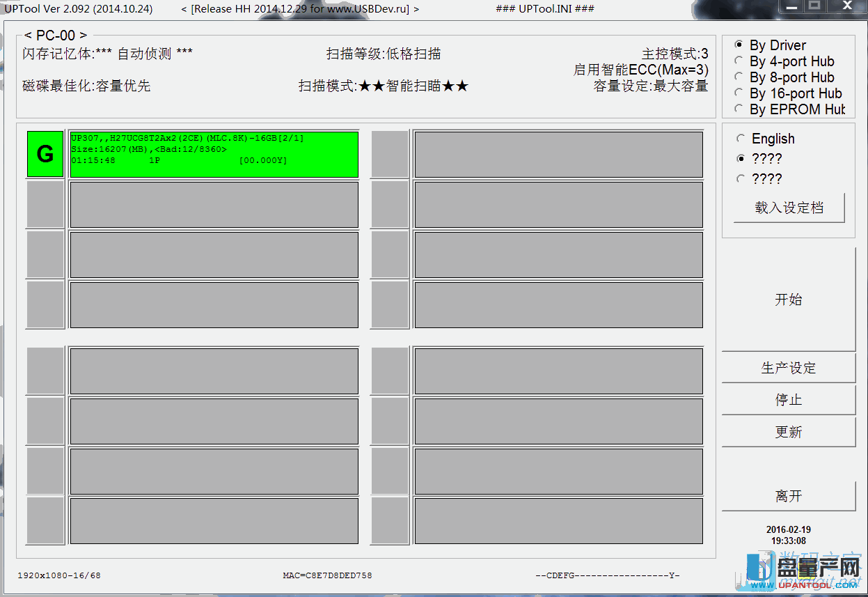The height and width of the screenshot is (597, 868).
Task: Click the green G port status indicator
Action: pyautogui.click(x=45, y=154)
